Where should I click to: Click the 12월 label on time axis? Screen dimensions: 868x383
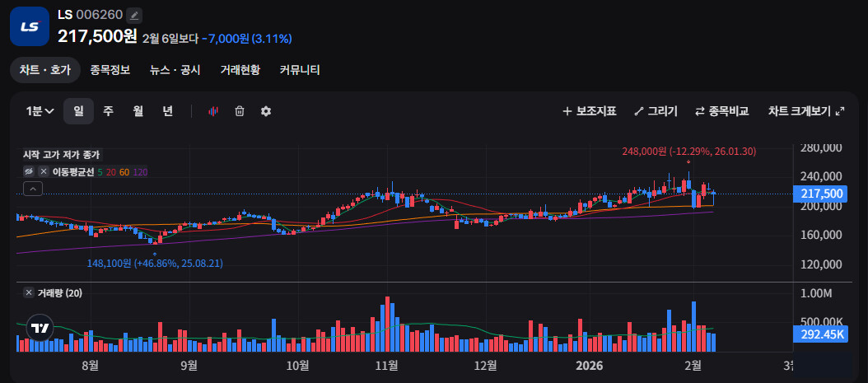pyautogui.click(x=486, y=365)
